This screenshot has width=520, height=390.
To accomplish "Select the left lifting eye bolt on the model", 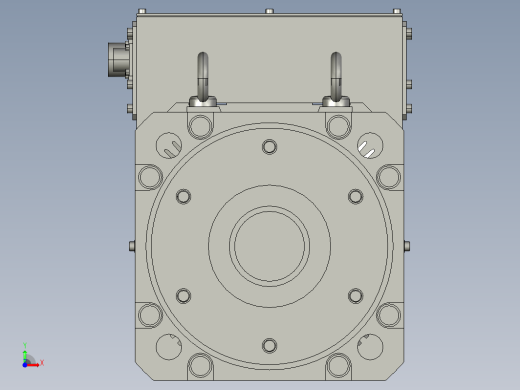I will click(203, 79).
